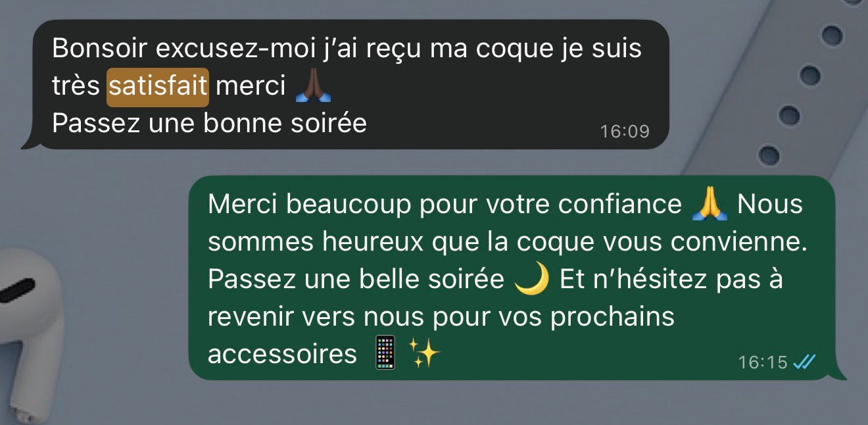Screen dimensions: 868x425
Task: Click the highlighted word "satisfait"
Action: coord(158,87)
